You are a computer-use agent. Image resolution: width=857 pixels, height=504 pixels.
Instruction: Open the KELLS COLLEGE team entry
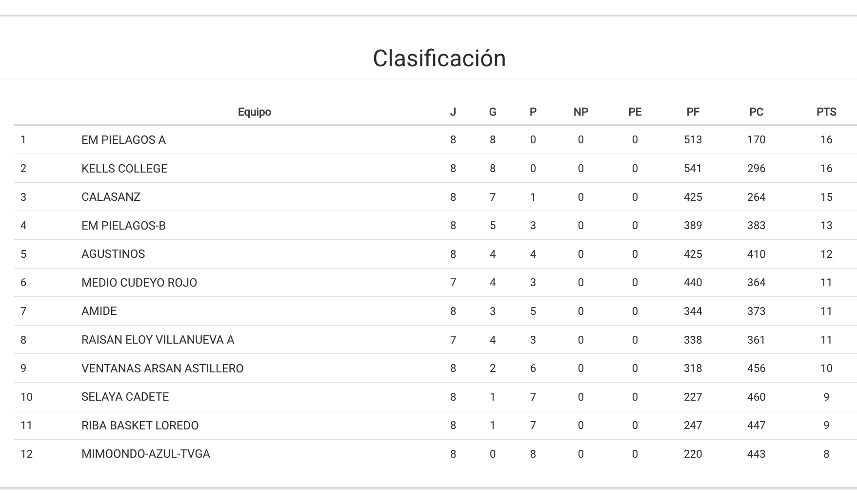pos(124,169)
